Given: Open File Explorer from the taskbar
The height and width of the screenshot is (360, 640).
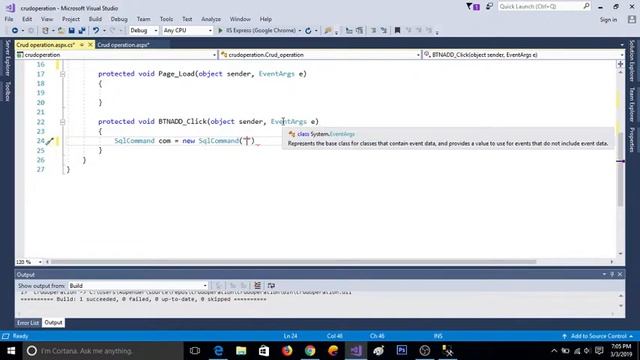Looking at the screenshot, I should tap(241, 351).
